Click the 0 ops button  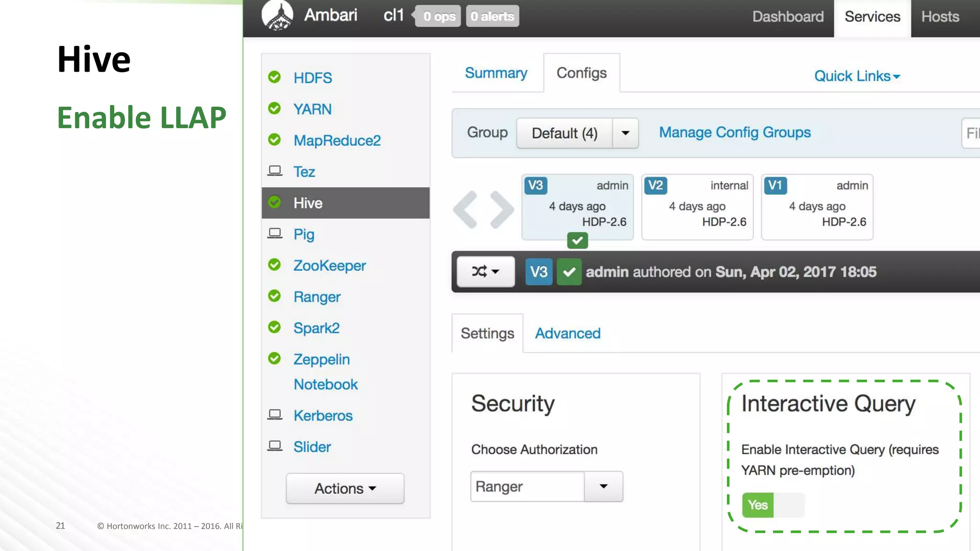tap(438, 16)
